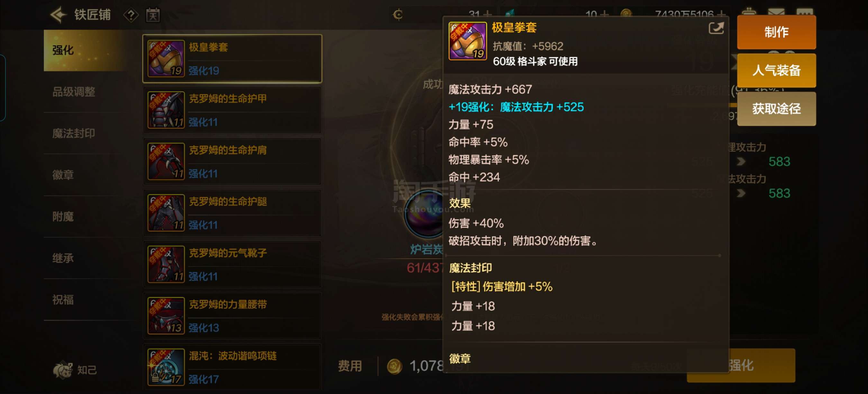Click the share icon in 极皇拳套 tooltip

pyautogui.click(x=716, y=28)
